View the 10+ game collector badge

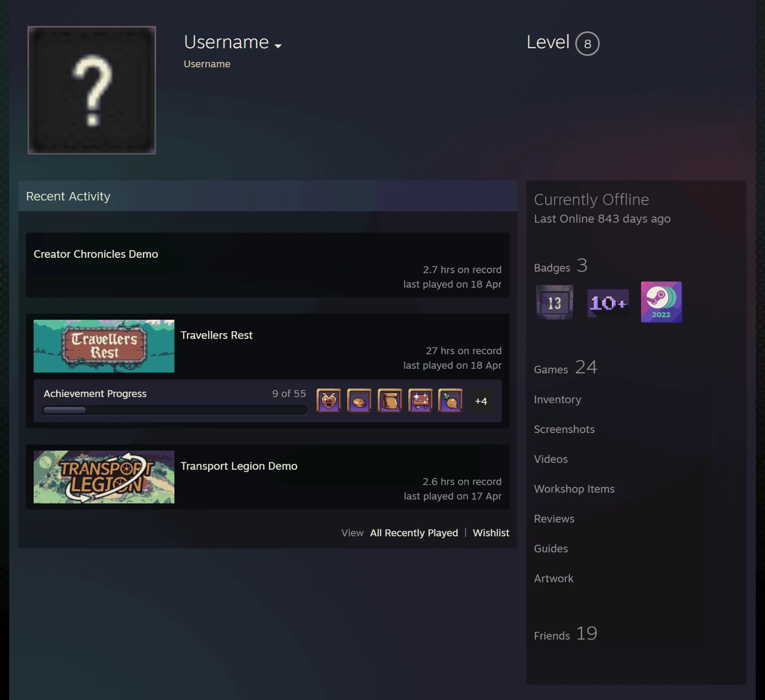608,303
